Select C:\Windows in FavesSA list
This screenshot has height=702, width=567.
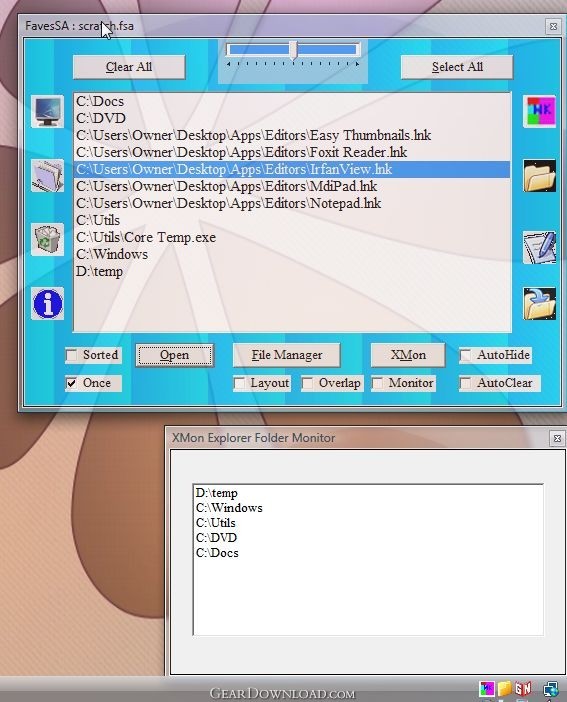292,255
